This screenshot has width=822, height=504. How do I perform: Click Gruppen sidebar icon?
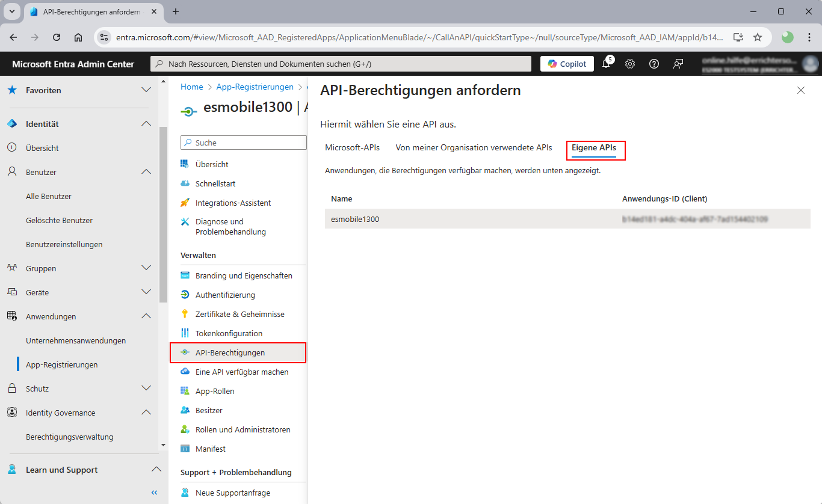click(x=12, y=268)
